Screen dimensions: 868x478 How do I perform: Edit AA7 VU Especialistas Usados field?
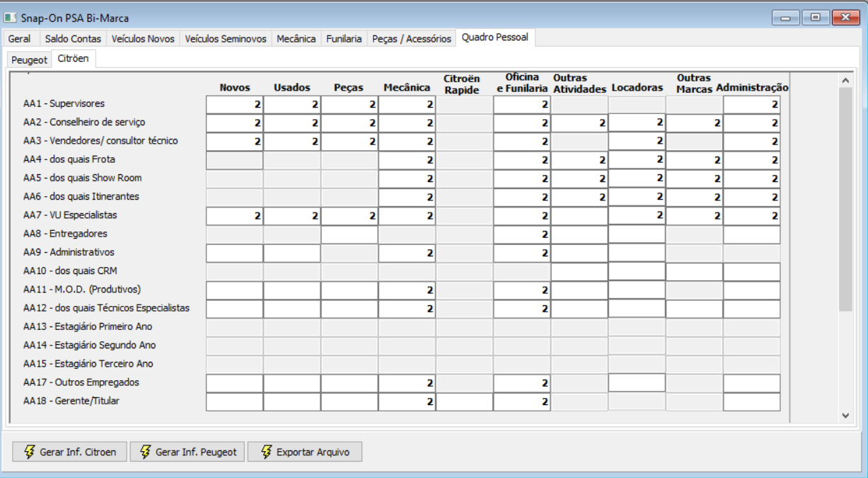click(291, 216)
